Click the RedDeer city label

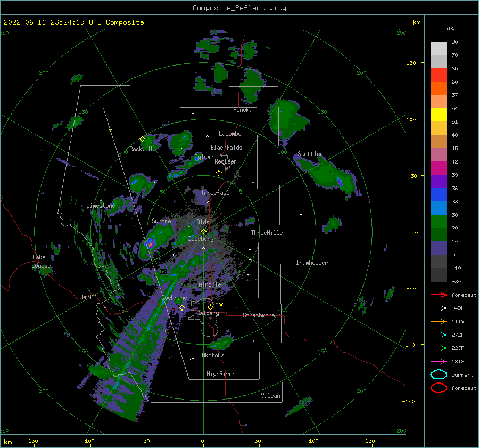(226, 161)
